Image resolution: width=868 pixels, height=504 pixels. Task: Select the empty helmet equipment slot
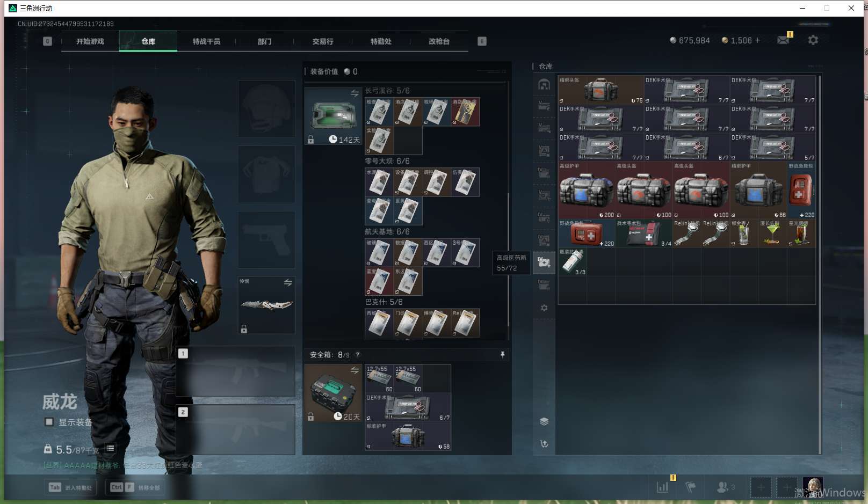pyautogui.click(x=266, y=108)
